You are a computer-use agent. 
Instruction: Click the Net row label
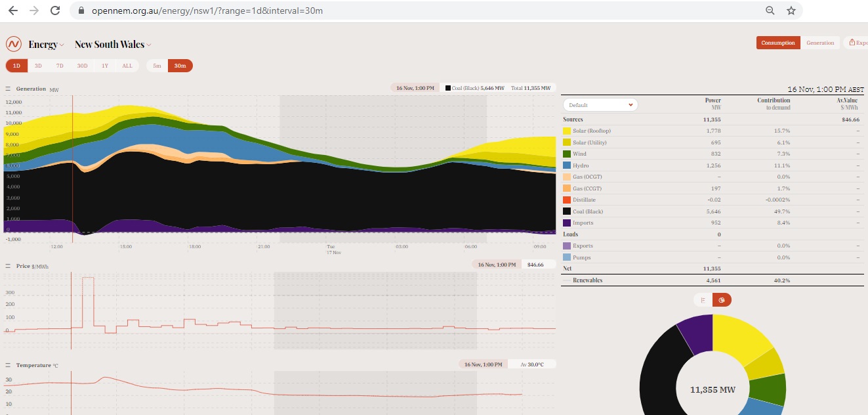[568, 269]
